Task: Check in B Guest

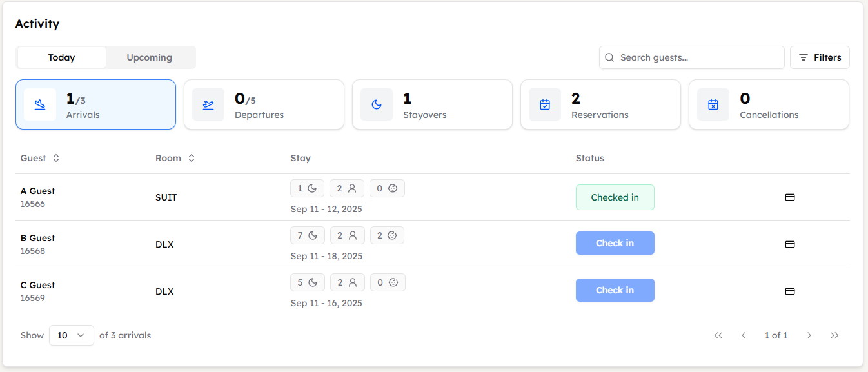Action: (x=615, y=243)
